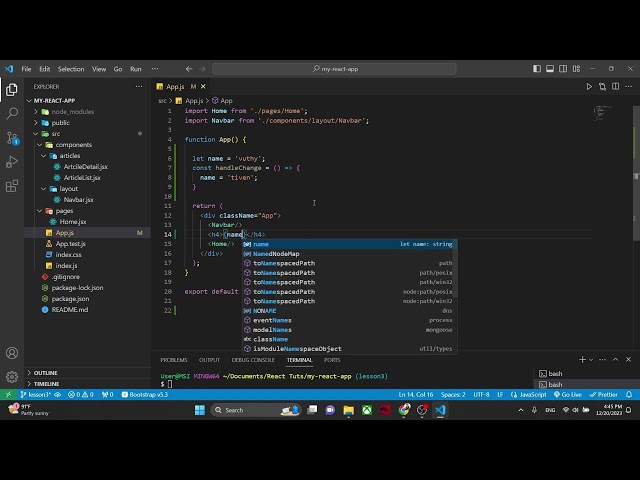Viewport: 640px width, 480px height.
Task: Toggle the secondary sidebar visibility
Action: [x=563, y=69]
